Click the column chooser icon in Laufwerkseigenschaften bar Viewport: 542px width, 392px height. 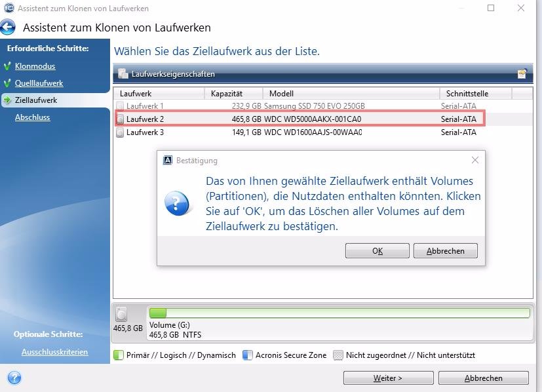point(522,74)
